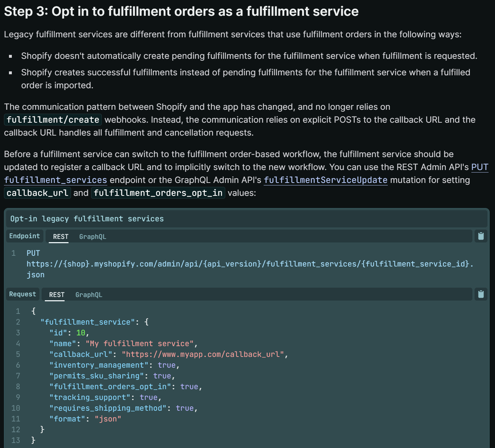Click the id value 10 in code
This screenshot has width=495, height=448.
[81, 333]
